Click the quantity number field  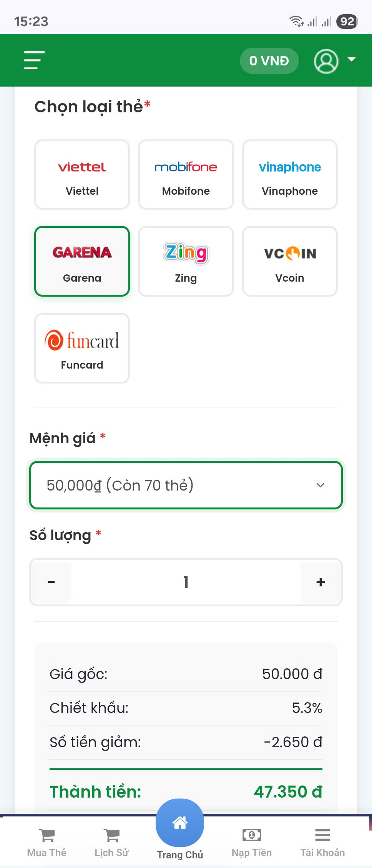point(186,582)
